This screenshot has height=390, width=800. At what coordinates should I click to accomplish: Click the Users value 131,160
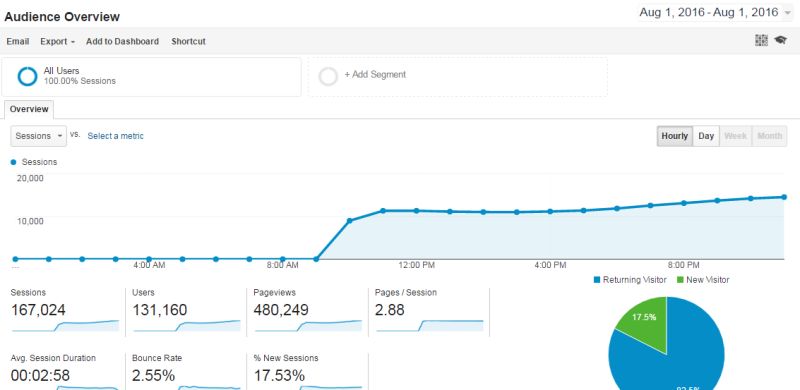pyautogui.click(x=160, y=310)
